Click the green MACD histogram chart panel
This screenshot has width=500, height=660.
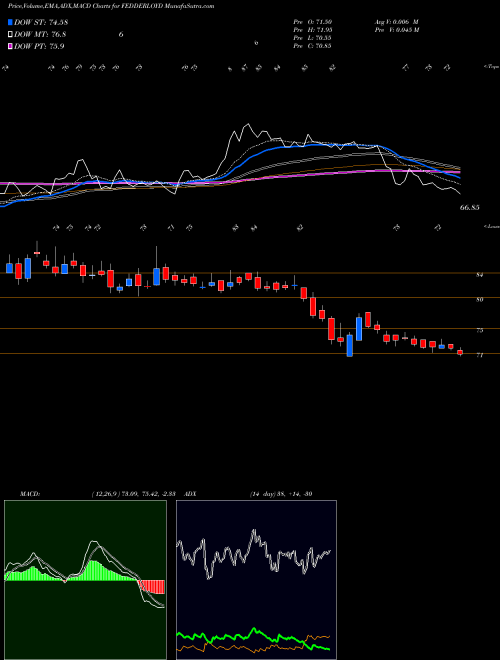coord(85,580)
